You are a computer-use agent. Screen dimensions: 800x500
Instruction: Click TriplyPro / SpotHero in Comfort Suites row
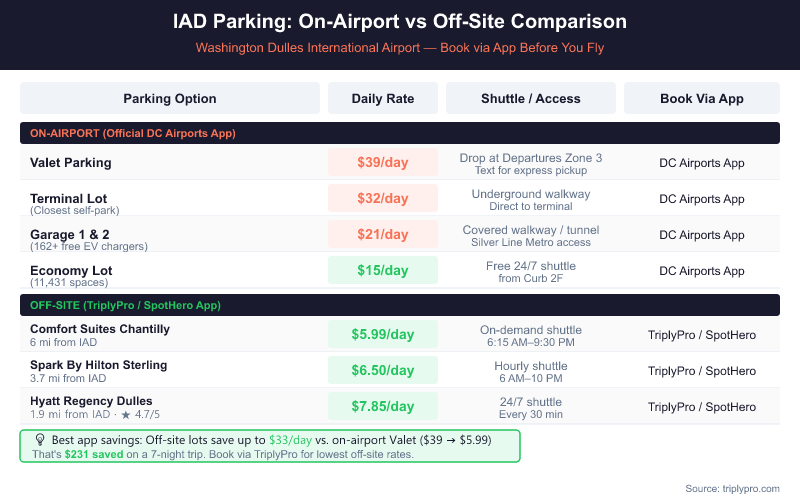click(x=701, y=335)
